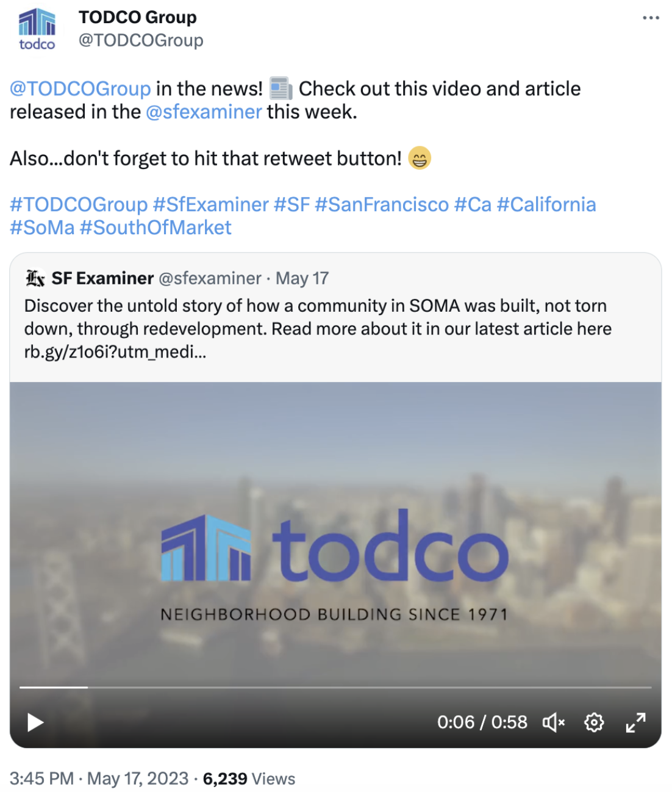Open the #SoMa hashtag
Viewport: 672px width, 792px height.
pyautogui.click(x=42, y=228)
